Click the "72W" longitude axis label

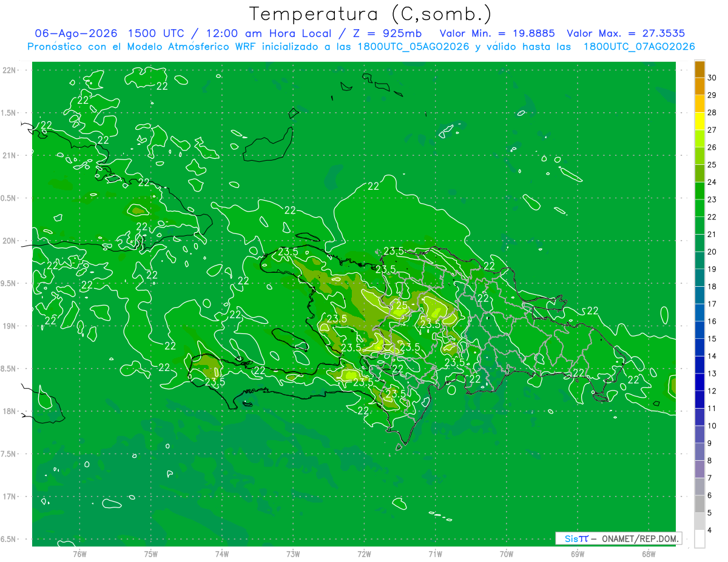point(364,554)
